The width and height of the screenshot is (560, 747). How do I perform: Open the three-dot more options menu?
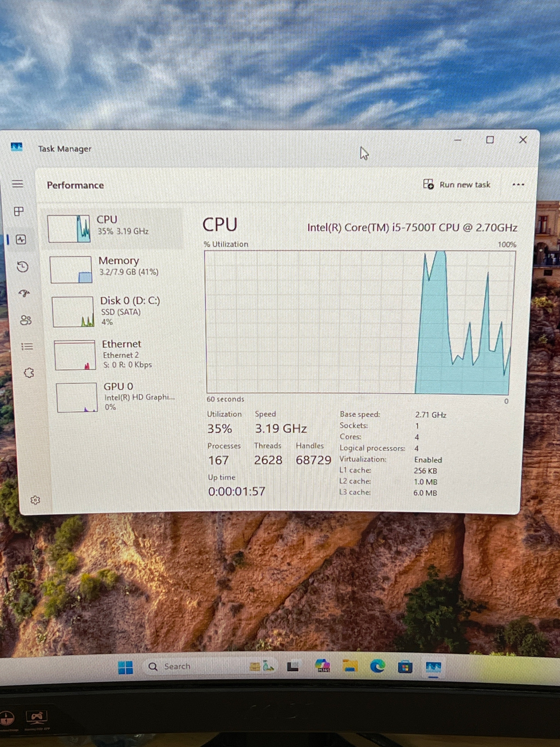tap(518, 184)
